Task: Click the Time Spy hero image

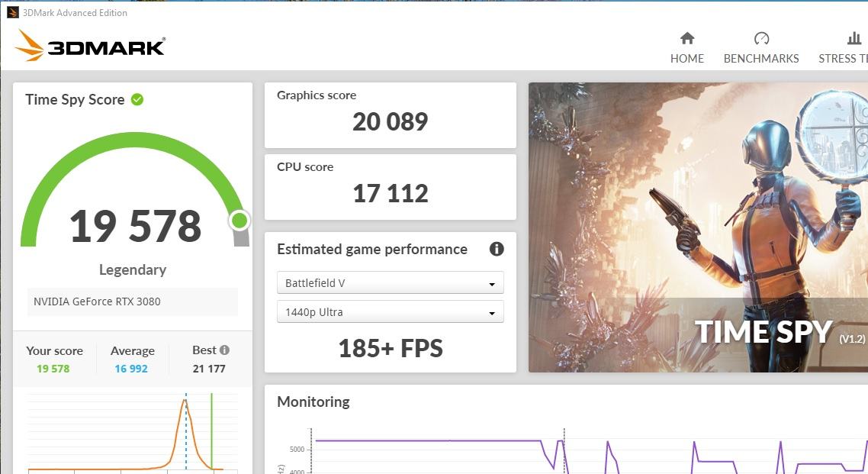Action: (698, 227)
